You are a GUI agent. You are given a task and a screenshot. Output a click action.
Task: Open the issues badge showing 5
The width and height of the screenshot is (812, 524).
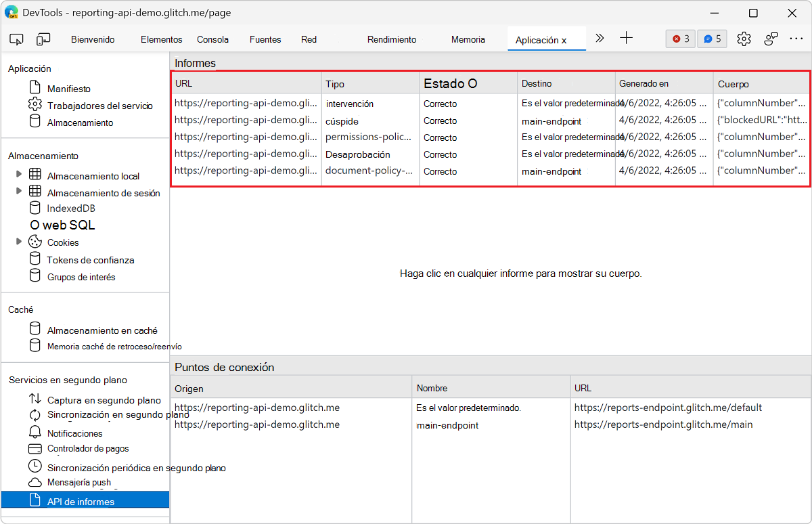click(x=712, y=39)
